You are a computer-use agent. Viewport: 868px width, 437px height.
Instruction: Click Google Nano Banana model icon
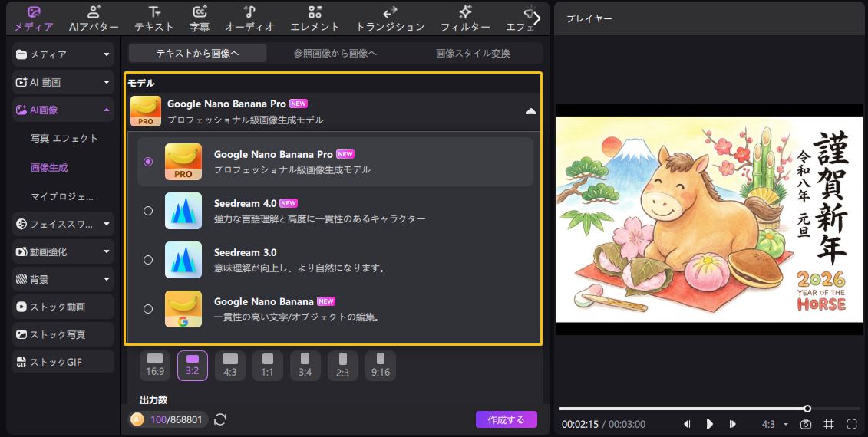point(183,309)
